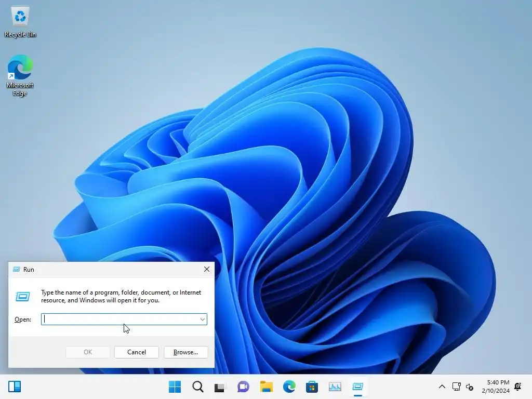Click the Run program icon beside description
The height and width of the screenshot is (399, 532).
[x=23, y=297]
